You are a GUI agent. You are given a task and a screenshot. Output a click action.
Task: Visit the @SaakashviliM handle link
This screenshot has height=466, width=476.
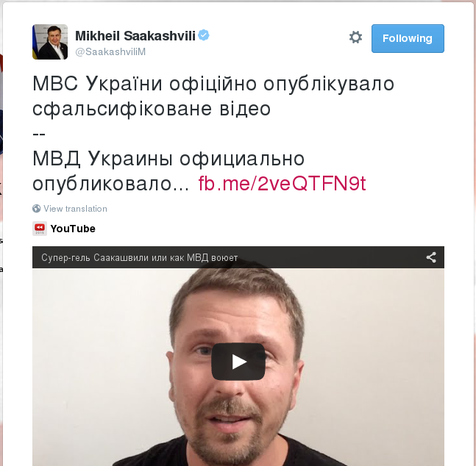[x=110, y=52]
